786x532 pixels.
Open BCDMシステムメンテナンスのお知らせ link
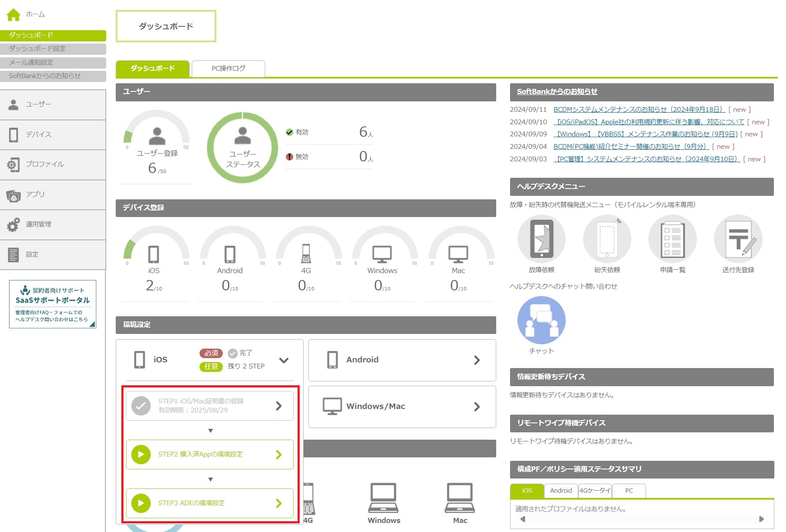tap(639, 110)
